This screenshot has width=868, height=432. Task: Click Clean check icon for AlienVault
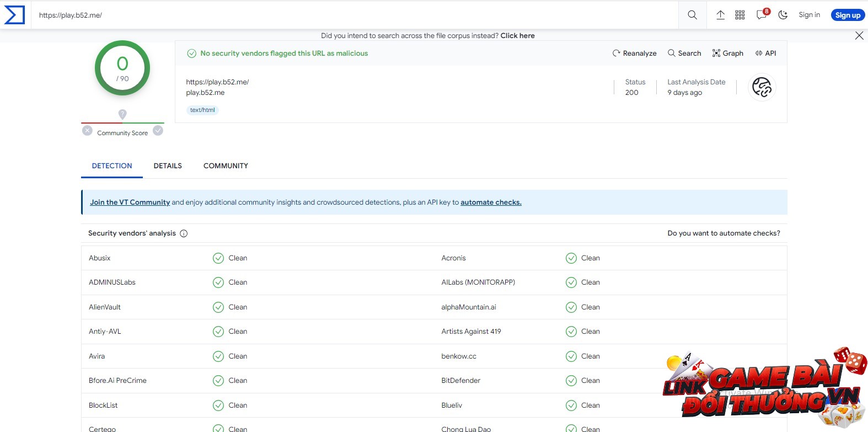point(218,307)
